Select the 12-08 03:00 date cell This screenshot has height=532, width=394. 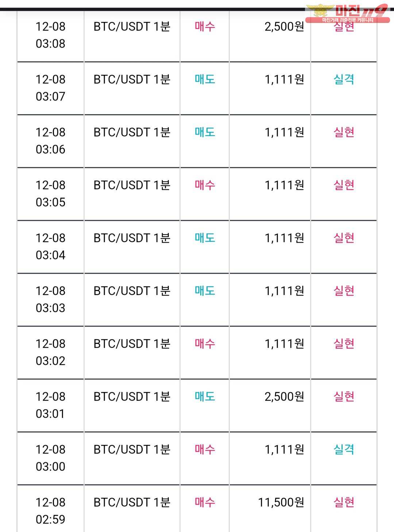(x=50, y=458)
